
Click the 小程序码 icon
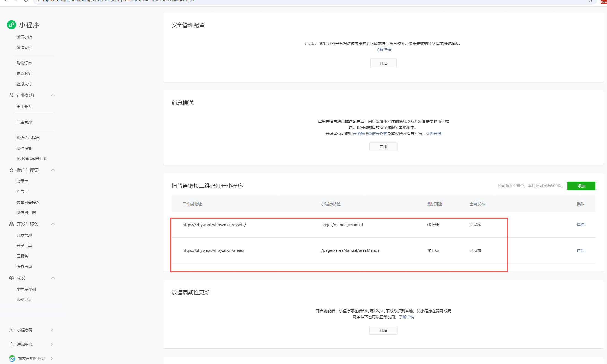11,330
